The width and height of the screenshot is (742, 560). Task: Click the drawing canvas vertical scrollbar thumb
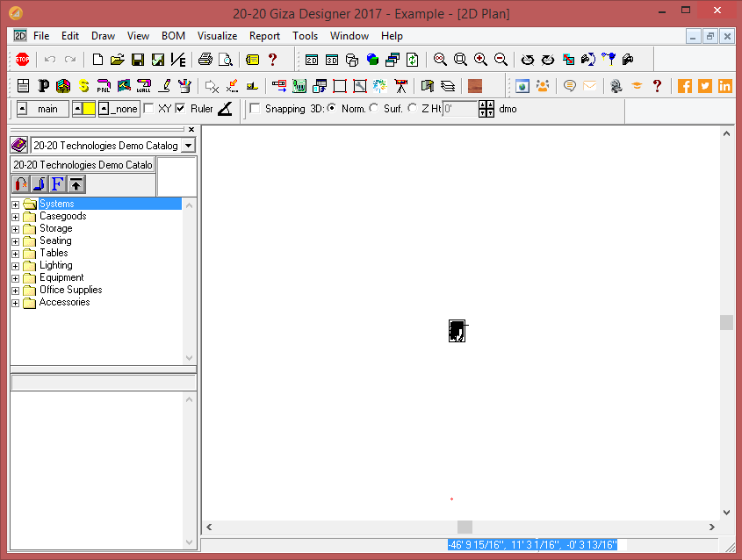click(x=726, y=322)
